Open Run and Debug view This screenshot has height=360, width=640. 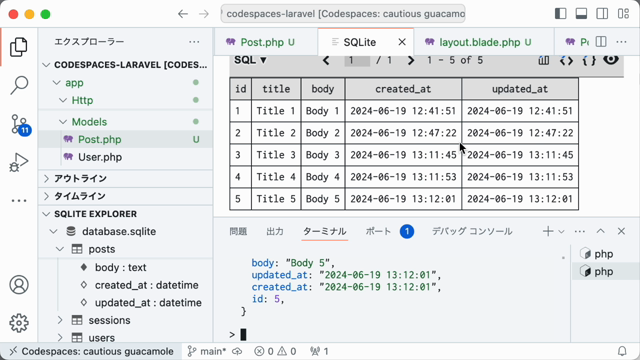pyautogui.click(x=19, y=162)
